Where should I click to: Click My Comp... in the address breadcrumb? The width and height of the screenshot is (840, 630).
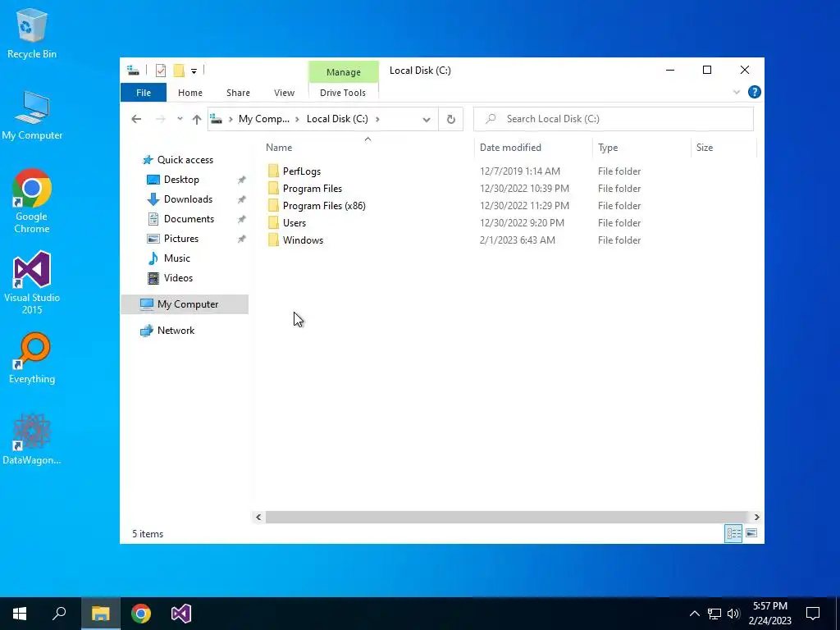click(x=263, y=119)
